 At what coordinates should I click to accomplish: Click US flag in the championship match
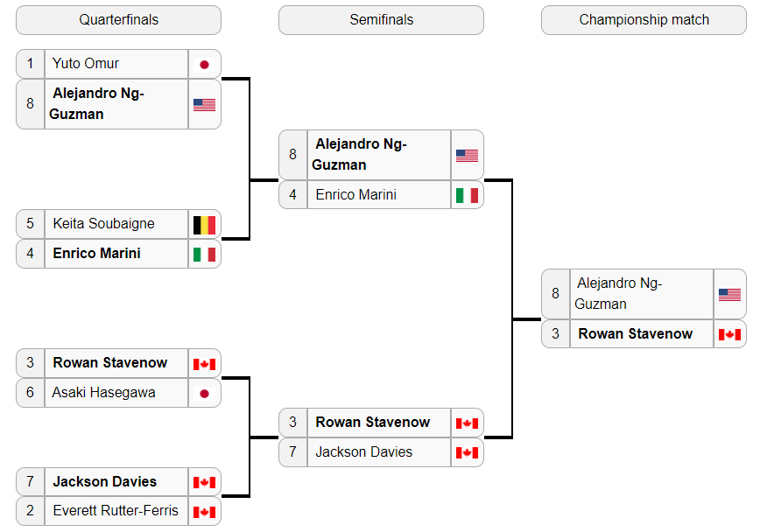click(729, 295)
